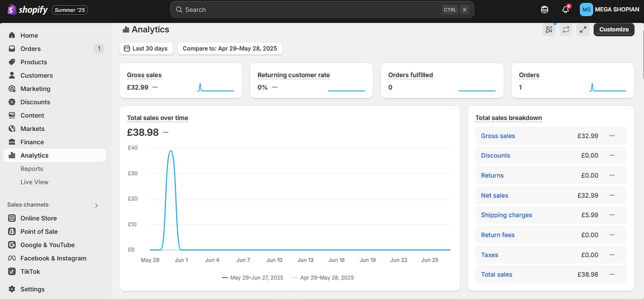Viewport: 644px width, 299px height.
Task: Open the Taxes link in breakdown
Action: pyautogui.click(x=489, y=255)
